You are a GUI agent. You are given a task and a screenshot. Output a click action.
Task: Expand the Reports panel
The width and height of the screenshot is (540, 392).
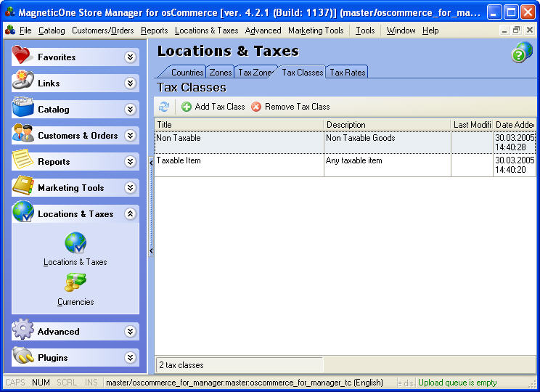(x=130, y=162)
